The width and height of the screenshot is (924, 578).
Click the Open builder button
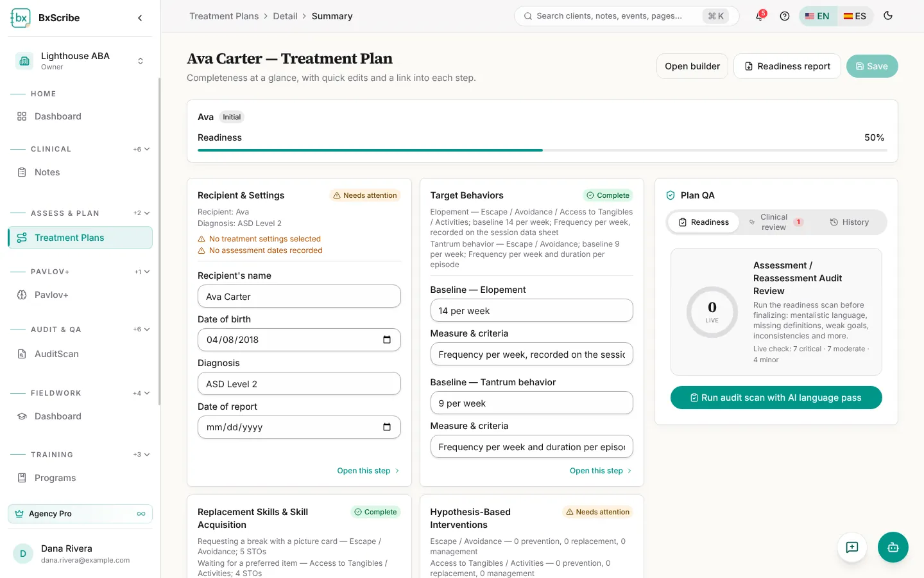pyautogui.click(x=692, y=66)
